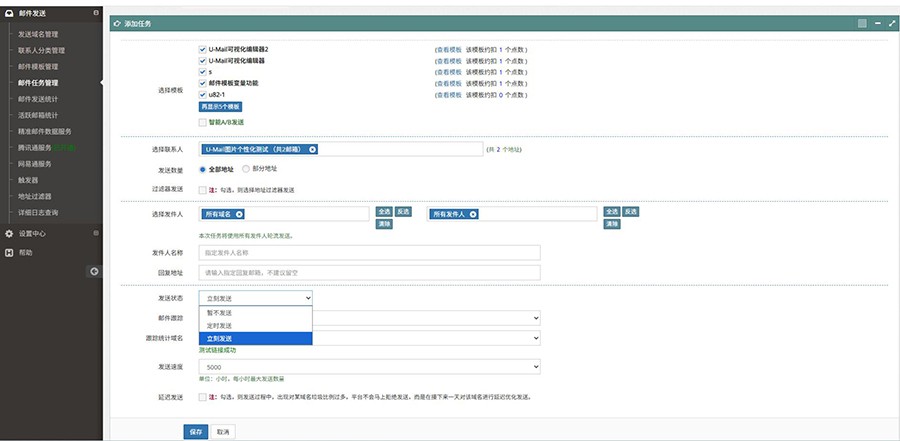Image resolution: width=900 pixels, height=441 pixels.
Task: Open 详细日志查询 in the sidebar
Action: pyautogui.click(x=38, y=212)
